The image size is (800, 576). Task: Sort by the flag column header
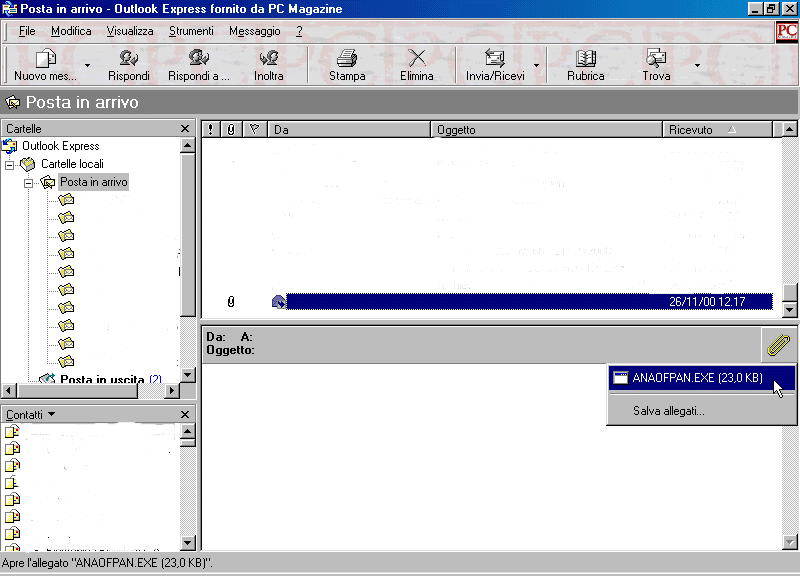[254, 130]
